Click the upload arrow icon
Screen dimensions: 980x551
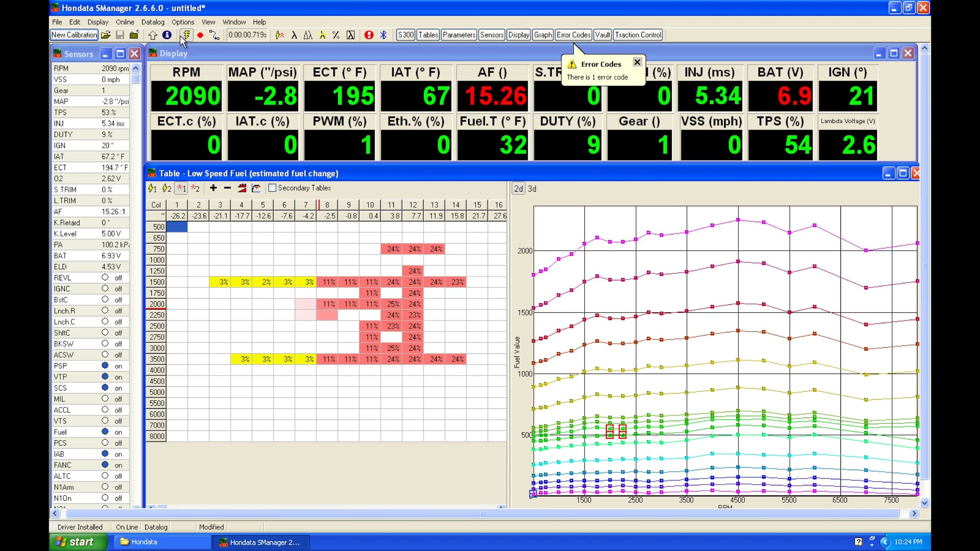pos(153,35)
